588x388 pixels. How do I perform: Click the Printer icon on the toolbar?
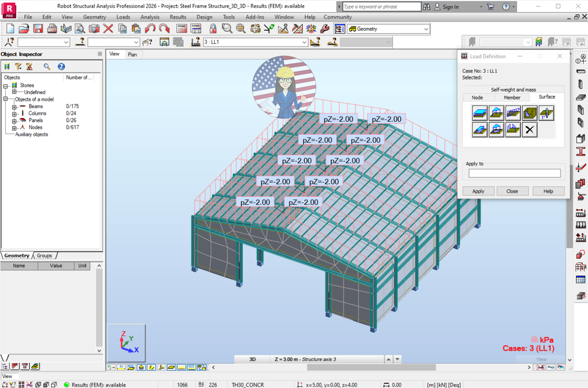click(x=53, y=29)
